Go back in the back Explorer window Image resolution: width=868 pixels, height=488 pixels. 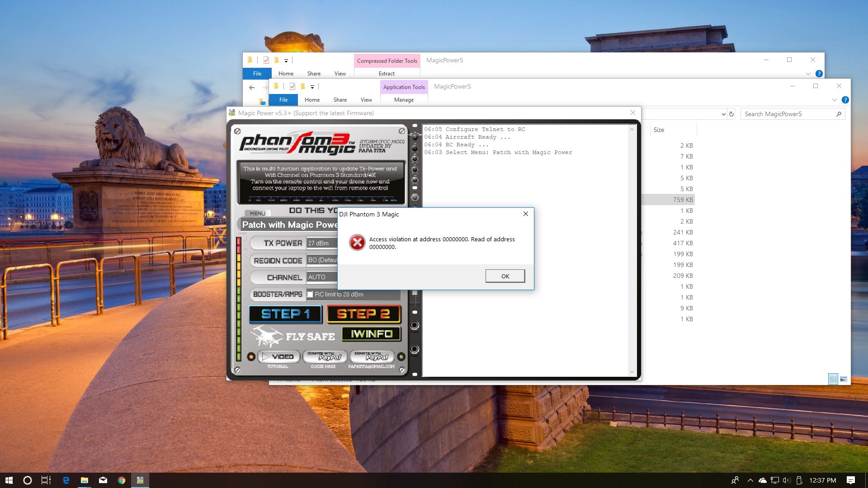(x=252, y=87)
